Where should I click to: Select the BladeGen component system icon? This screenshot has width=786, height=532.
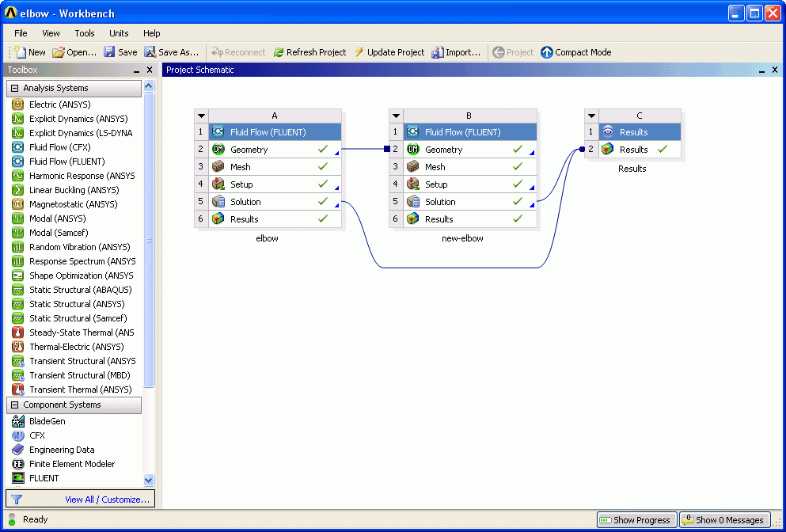pyautogui.click(x=18, y=421)
